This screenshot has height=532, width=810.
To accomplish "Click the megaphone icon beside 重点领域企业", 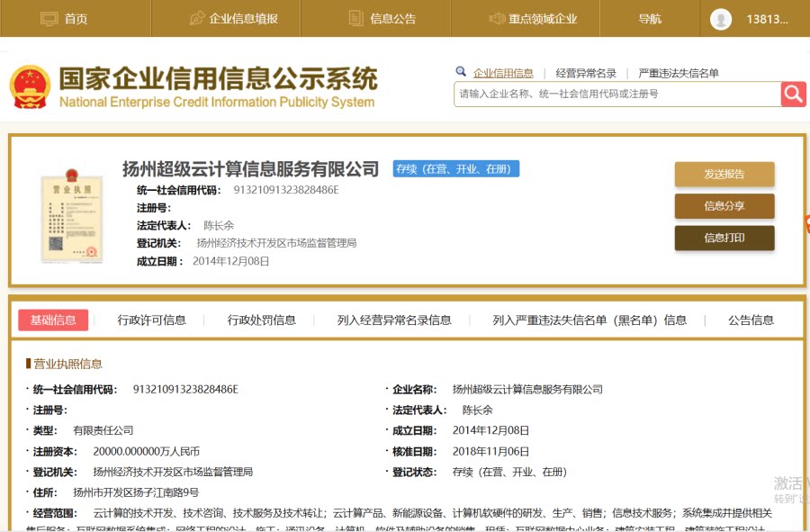I will coord(497,19).
